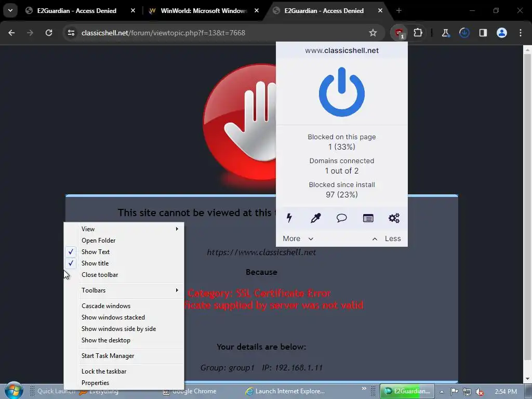Toggle the Show title checkmark option
The width and height of the screenshot is (532, 399).
click(x=124, y=263)
